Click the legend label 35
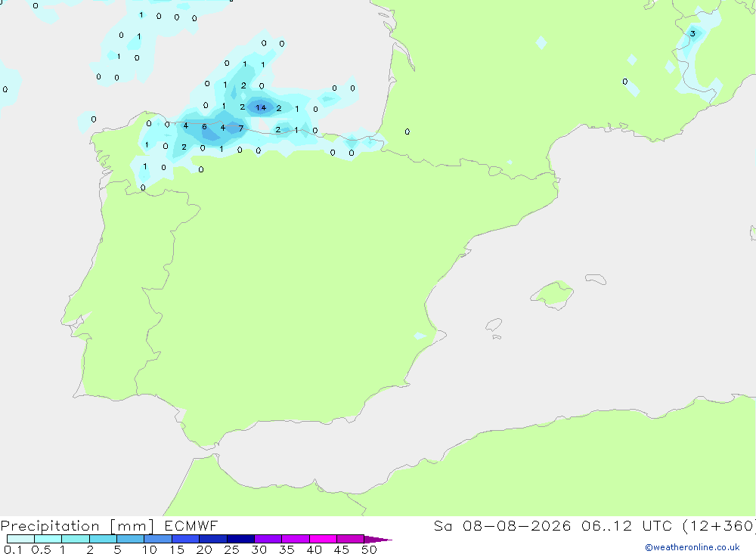The image size is (756, 554). click(287, 549)
